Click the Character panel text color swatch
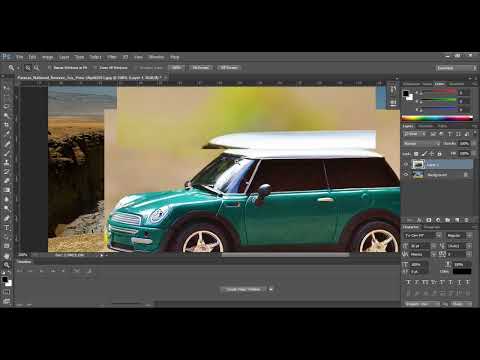This screenshot has height=360, width=480. pyautogui.click(x=462, y=272)
